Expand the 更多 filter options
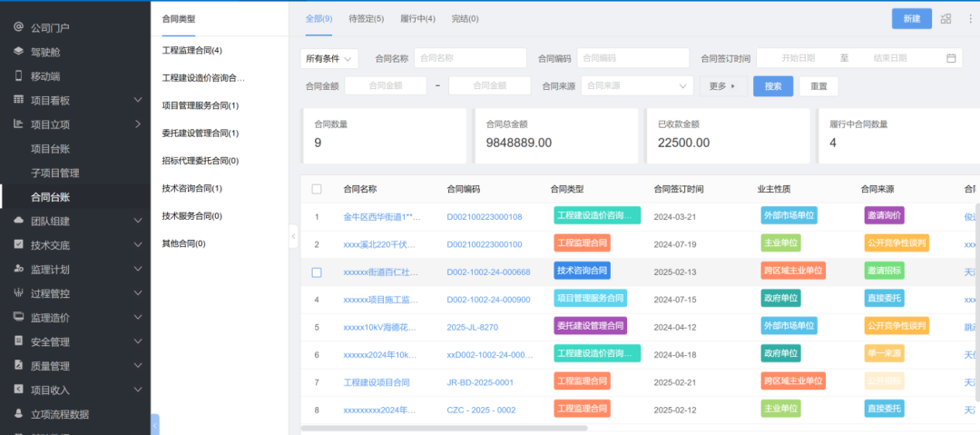Screen dimensions: 980x435 724,85
